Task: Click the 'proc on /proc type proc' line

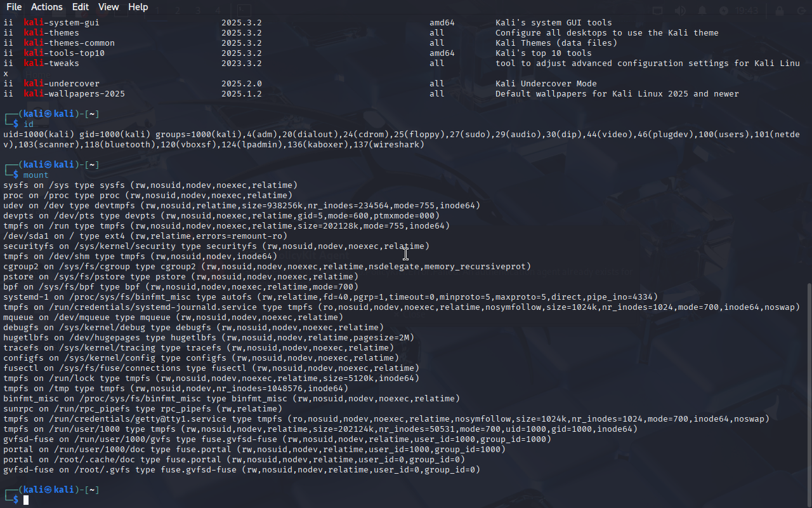Action: pyautogui.click(x=148, y=195)
